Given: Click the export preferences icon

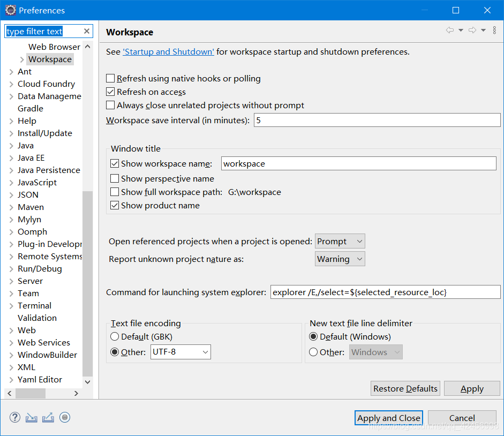Looking at the screenshot, I should tap(48, 417).
